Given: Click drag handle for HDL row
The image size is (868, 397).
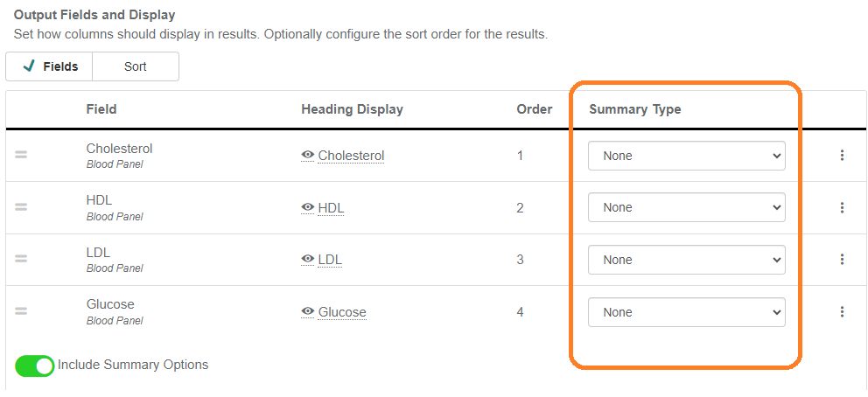Looking at the screenshot, I should click(x=21, y=207).
